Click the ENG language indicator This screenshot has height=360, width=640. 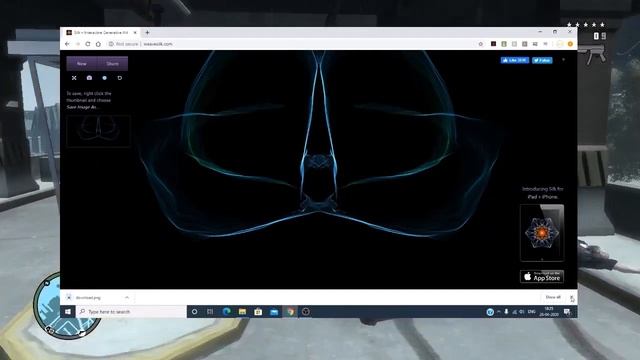[531, 312]
